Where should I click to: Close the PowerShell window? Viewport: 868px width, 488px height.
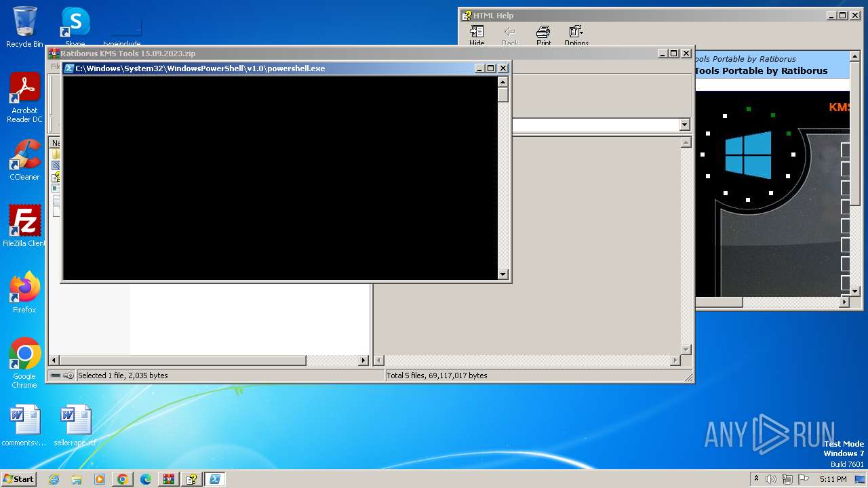[503, 68]
